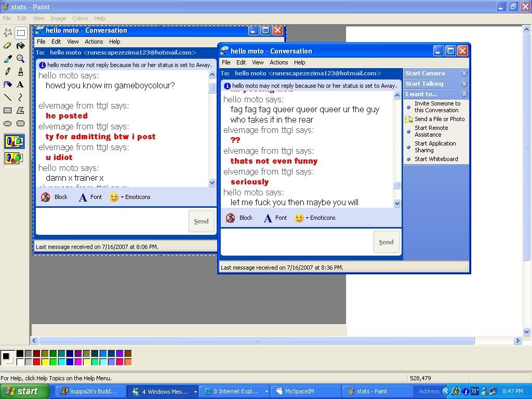Click Invite Someone to this Conversation
This screenshot has width=532, height=399.
(437, 107)
